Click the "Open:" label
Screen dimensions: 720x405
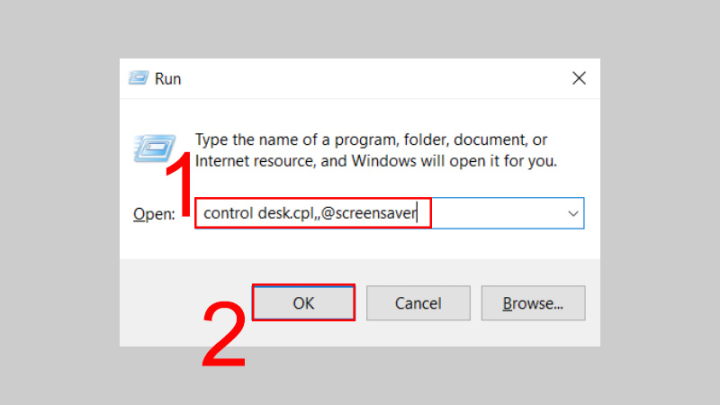point(154,214)
